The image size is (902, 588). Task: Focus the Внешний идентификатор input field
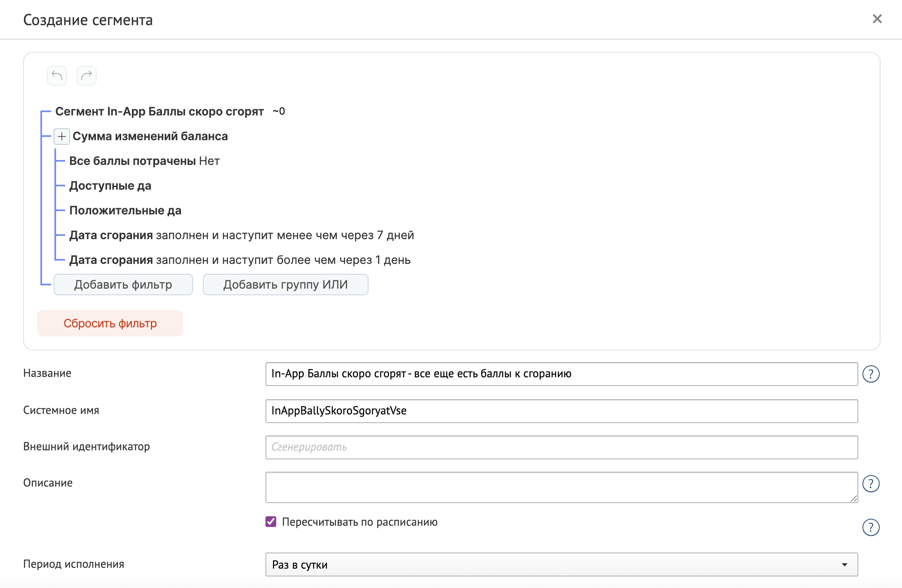click(562, 447)
